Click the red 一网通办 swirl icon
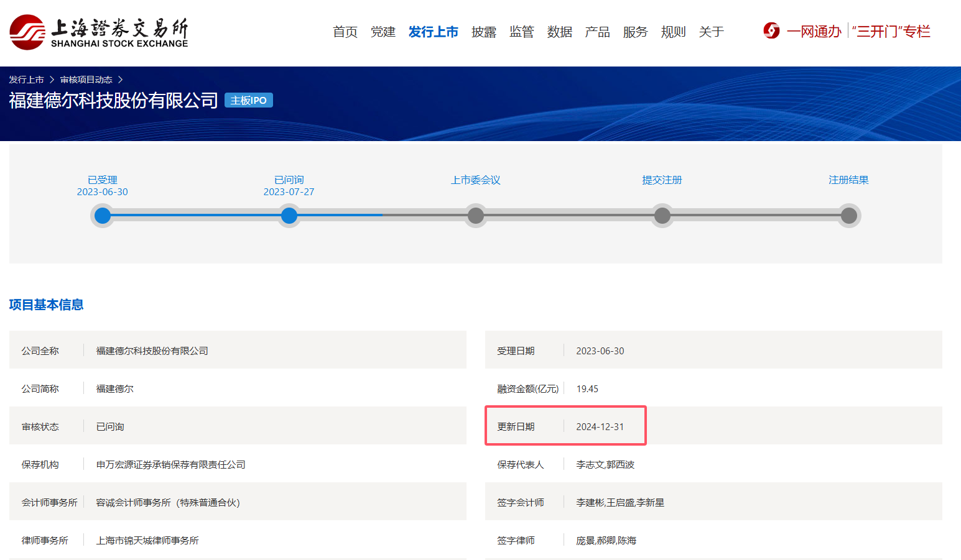The width and height of the screenshot is (961, 560). [771, 30]
